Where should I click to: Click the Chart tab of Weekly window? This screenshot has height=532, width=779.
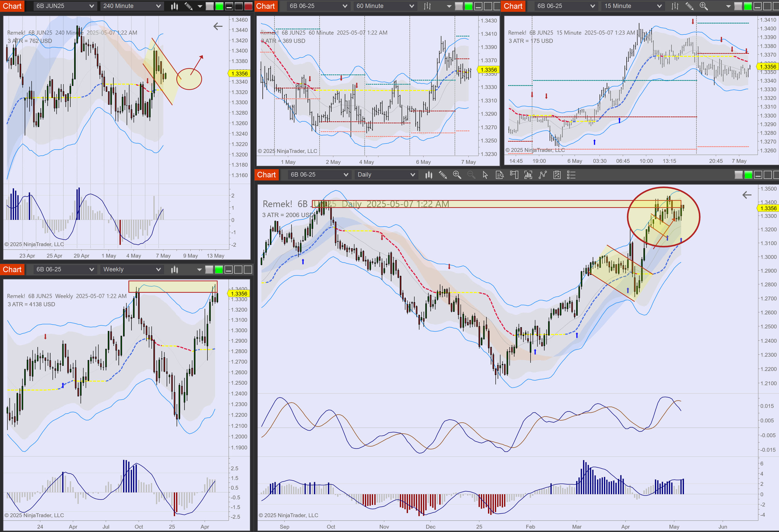[12, 269]
